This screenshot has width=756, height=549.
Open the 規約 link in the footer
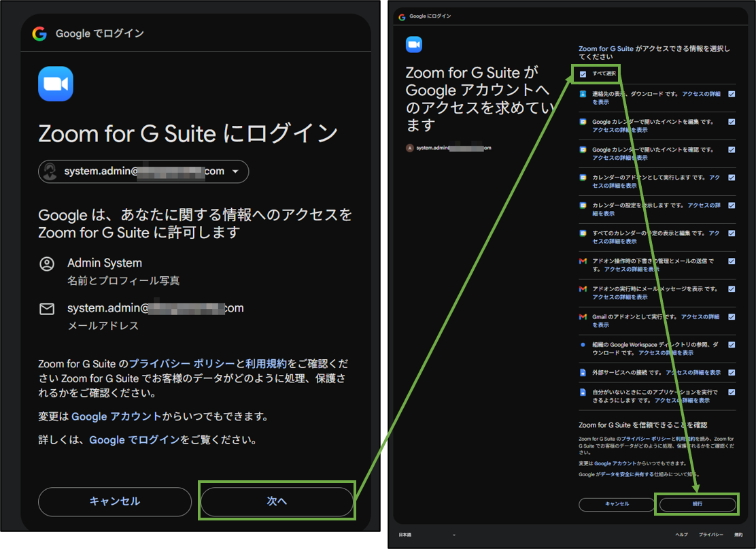tap(738, 535)
